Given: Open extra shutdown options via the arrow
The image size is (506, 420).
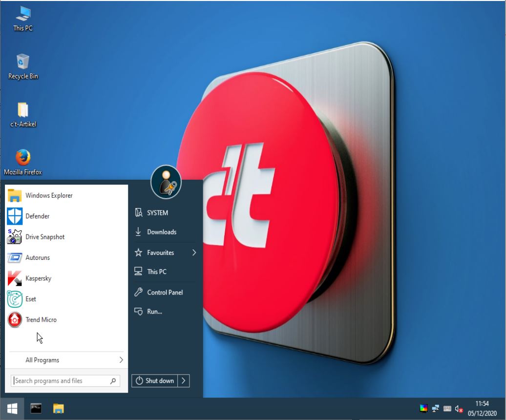Looking at the screenshot, I should click(184, 381).
